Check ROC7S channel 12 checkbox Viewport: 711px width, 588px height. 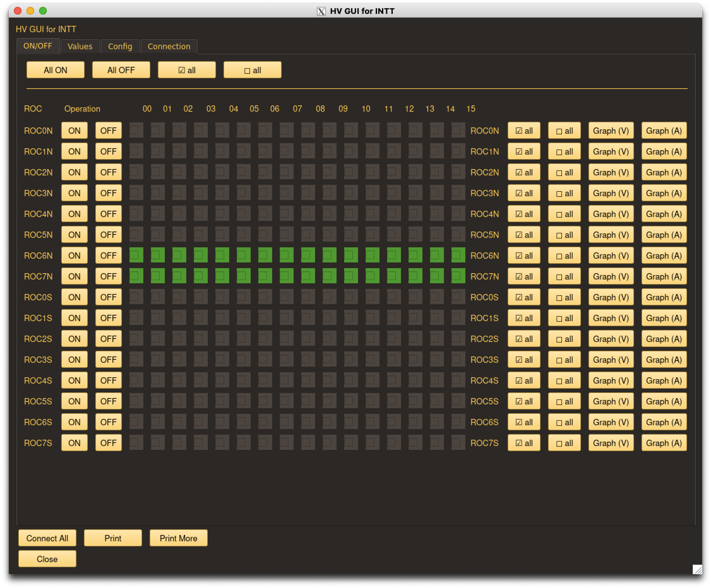click(394, 443)
